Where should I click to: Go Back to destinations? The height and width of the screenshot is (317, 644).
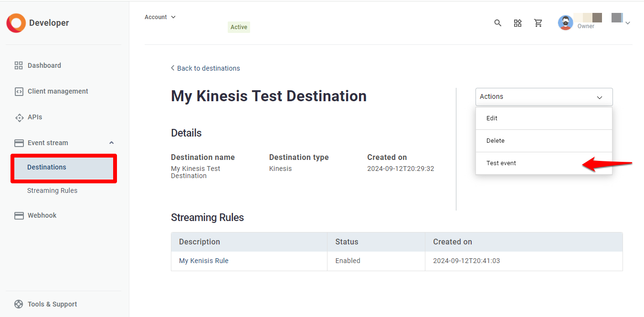208,68
